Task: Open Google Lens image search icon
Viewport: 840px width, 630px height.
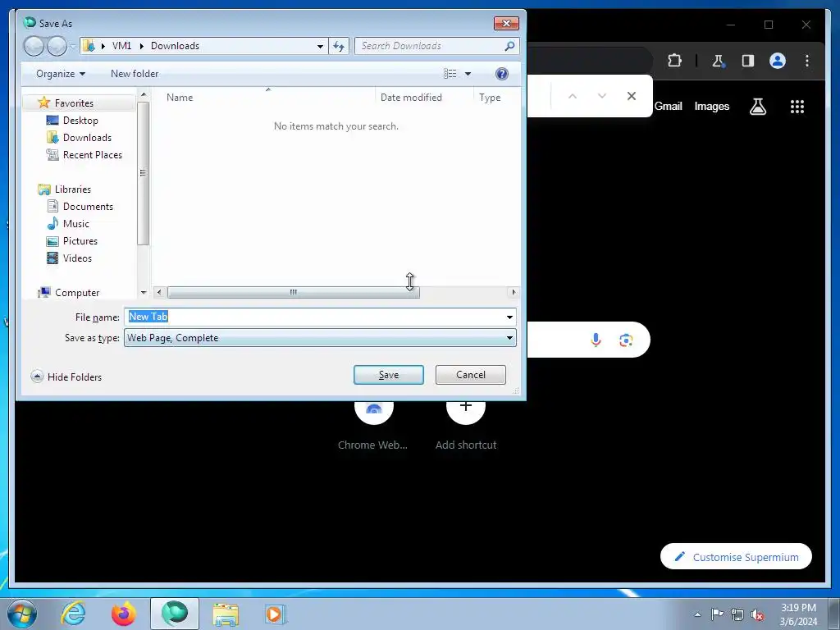Action: 626,340
